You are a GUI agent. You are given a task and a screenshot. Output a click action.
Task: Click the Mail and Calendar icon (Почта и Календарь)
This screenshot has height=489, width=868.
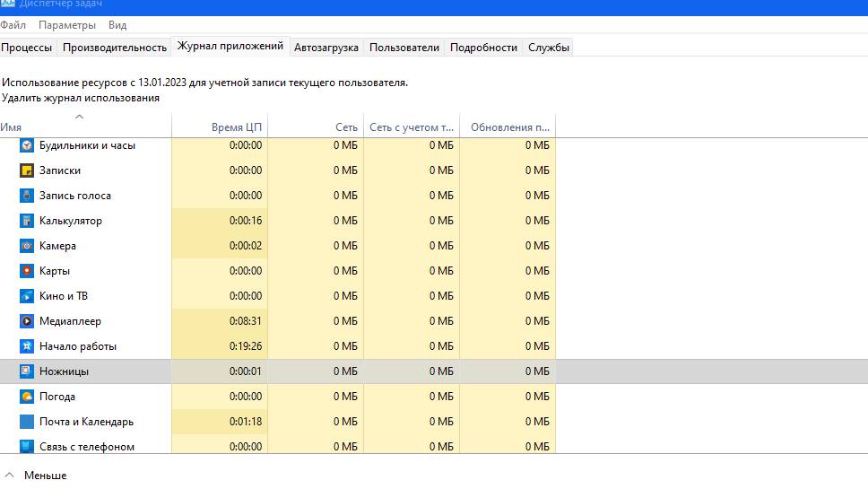(27, 422)
